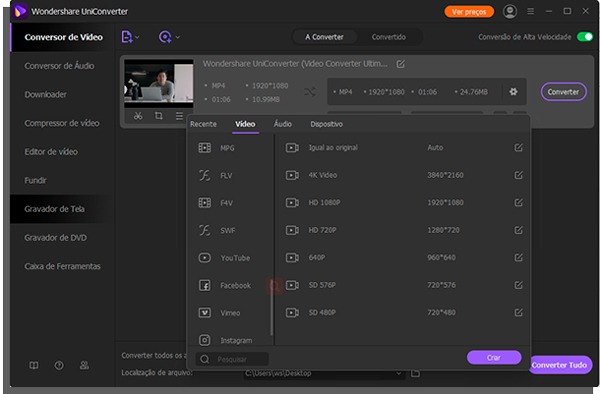Open the Dispositivo format tab

(x=326, y=124)
